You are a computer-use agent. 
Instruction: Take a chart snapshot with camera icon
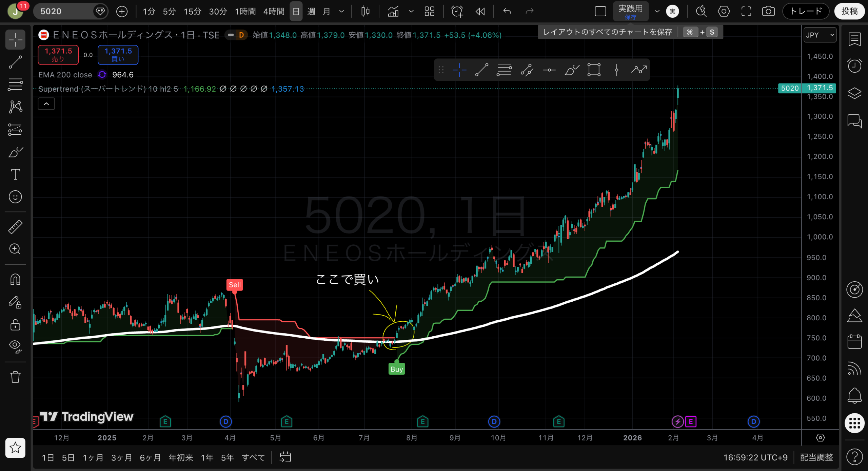click(768, 12)
